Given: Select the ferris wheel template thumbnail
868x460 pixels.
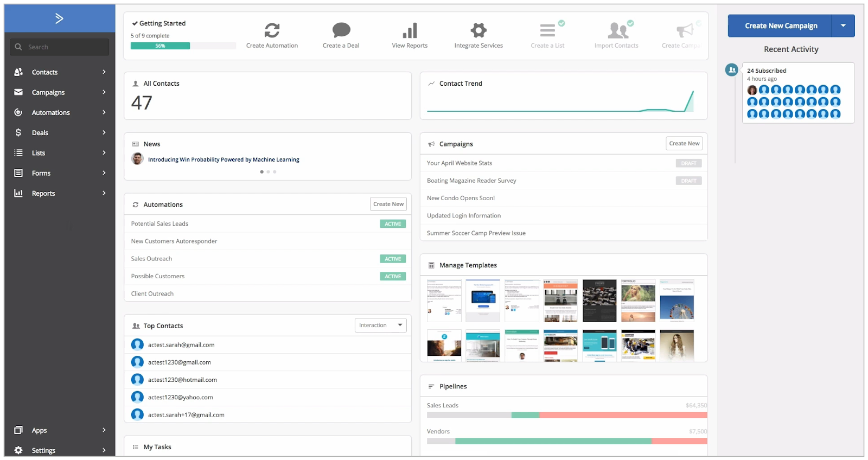Looking at the screenshot, I should [677, 301].
